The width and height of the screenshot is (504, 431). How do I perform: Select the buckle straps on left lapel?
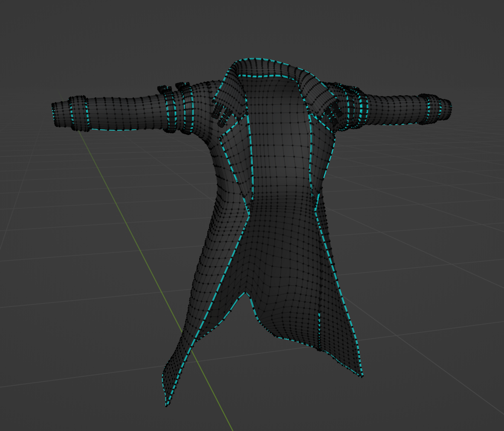point(222,113)
